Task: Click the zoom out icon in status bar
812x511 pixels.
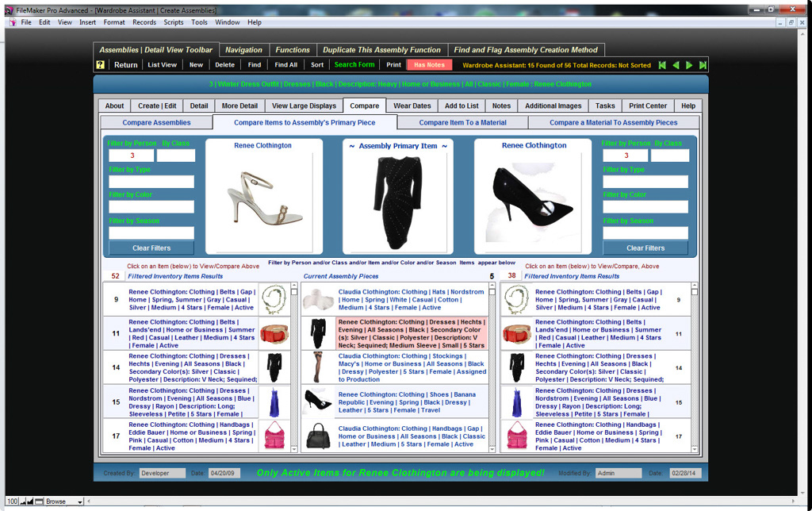Action: point(23,501)
